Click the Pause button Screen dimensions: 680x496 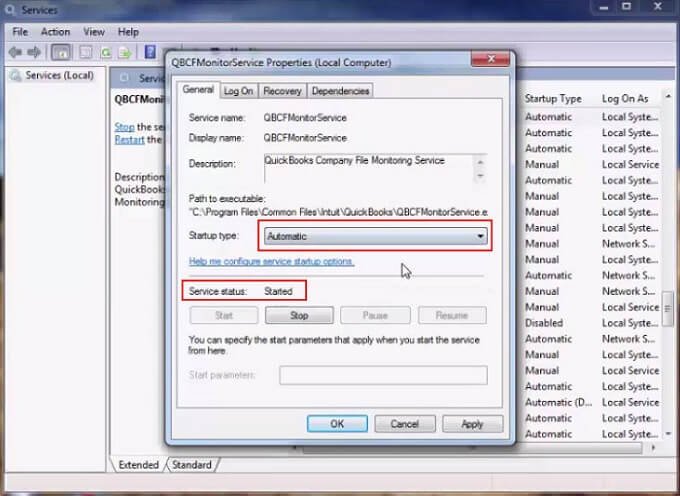tap(375, 315)
